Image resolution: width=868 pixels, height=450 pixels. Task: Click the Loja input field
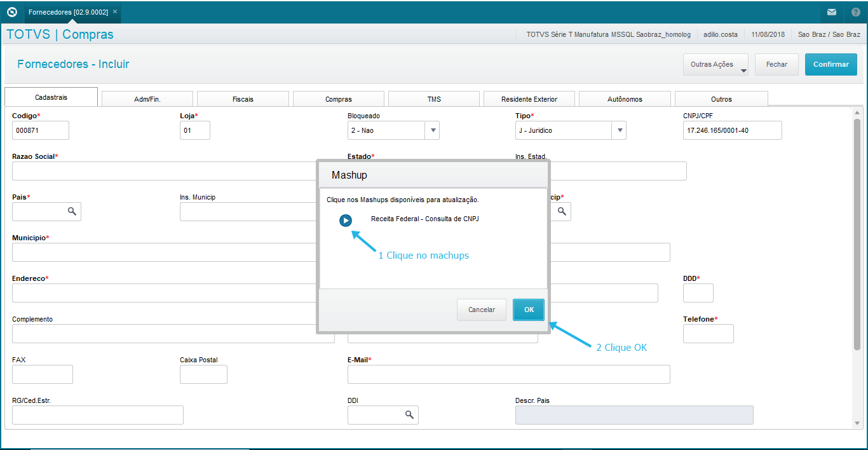coord(195,130)
